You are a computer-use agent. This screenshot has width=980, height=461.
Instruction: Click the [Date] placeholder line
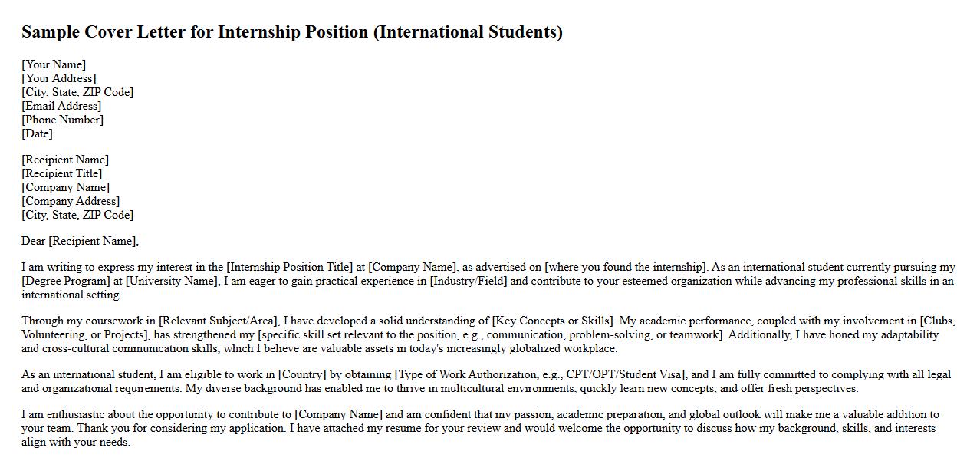point(38,133)
